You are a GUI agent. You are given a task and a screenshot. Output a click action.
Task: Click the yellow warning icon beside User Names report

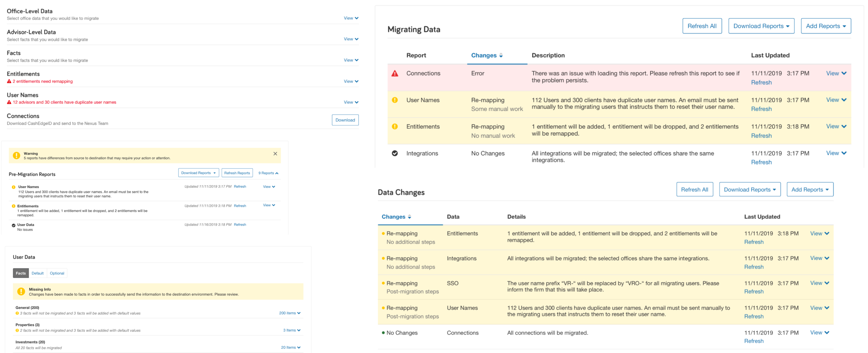tap(395, 100)
